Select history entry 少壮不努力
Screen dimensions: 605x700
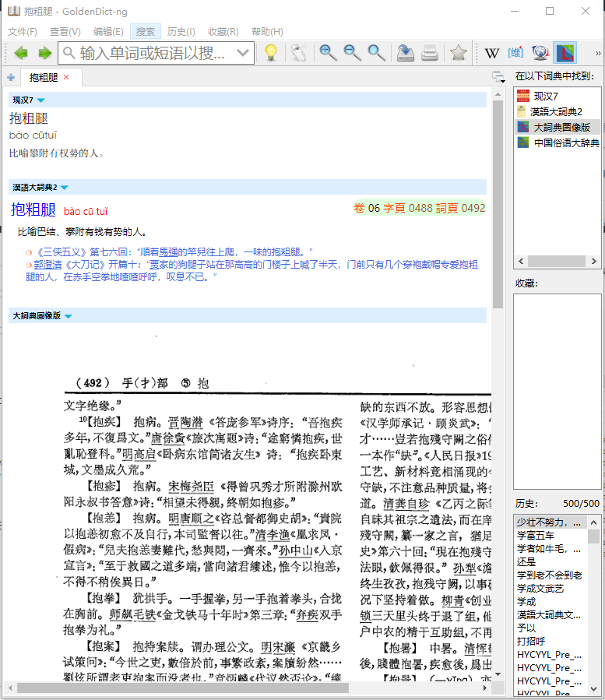pos(549,522)
